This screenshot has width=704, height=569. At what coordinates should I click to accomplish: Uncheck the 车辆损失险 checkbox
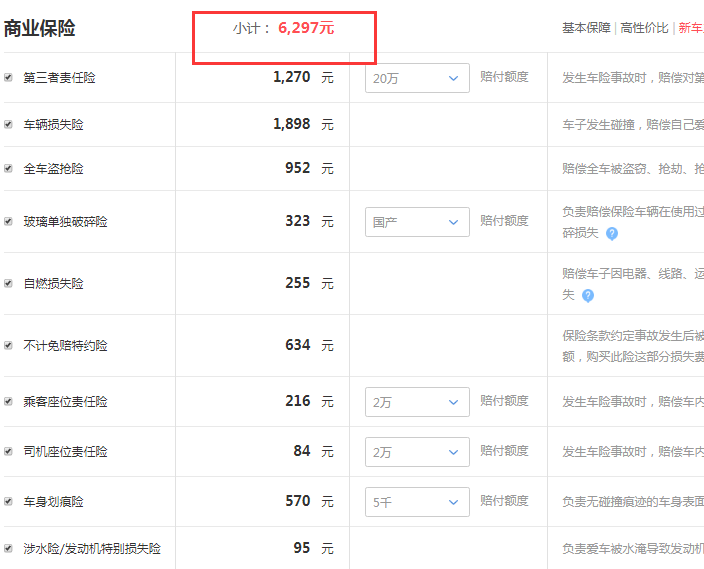[x=8, y=124]
